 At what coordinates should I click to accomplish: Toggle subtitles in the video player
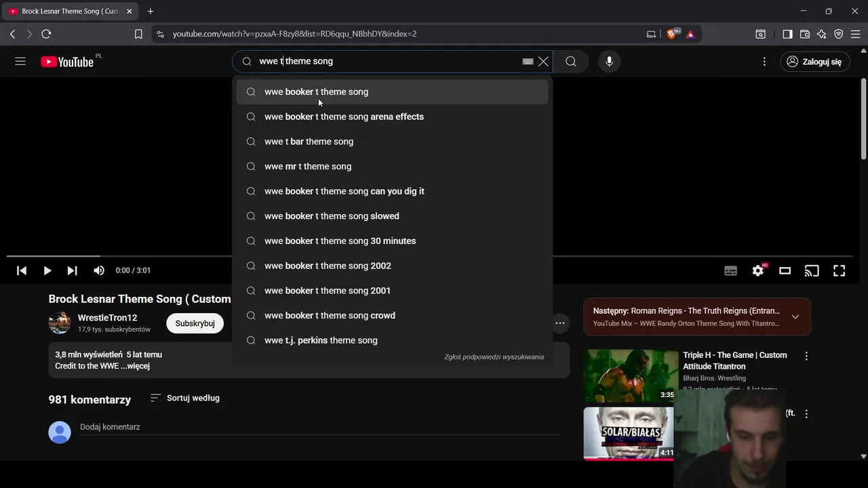(730, 270)
